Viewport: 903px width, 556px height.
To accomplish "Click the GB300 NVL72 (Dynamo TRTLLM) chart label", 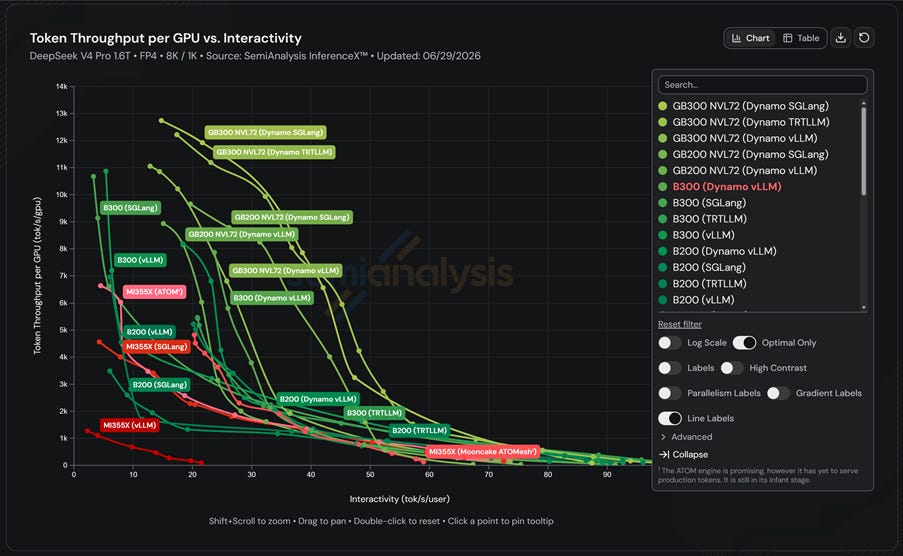I will pos(274,152).
